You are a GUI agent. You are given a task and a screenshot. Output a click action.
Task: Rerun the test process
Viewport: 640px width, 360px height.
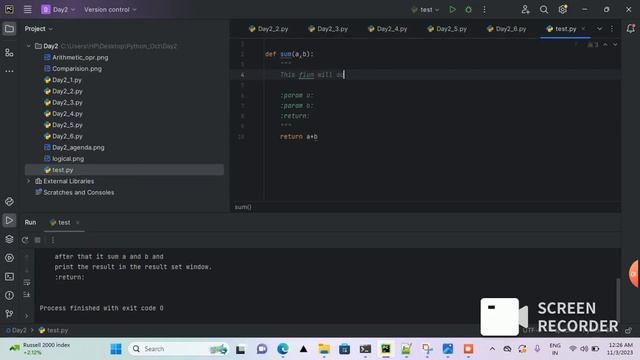[25, 240]
